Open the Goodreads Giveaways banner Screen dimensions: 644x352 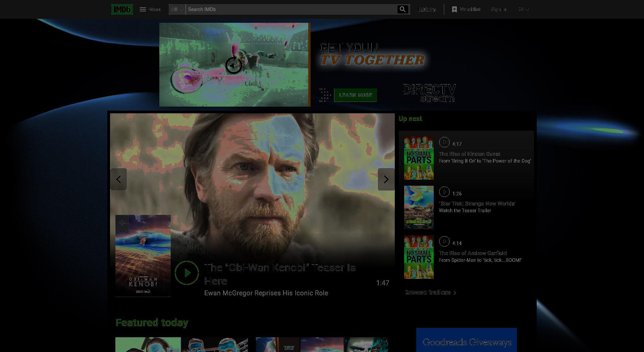coord(467,340)
